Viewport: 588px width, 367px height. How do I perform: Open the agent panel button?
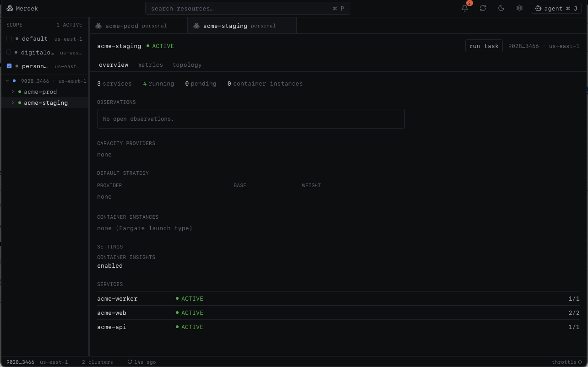(556, 8)
